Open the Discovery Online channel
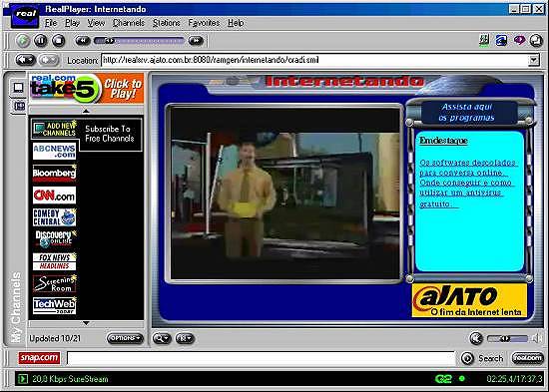The height and width of the screenshot is (392, 549). pos(55,239)
